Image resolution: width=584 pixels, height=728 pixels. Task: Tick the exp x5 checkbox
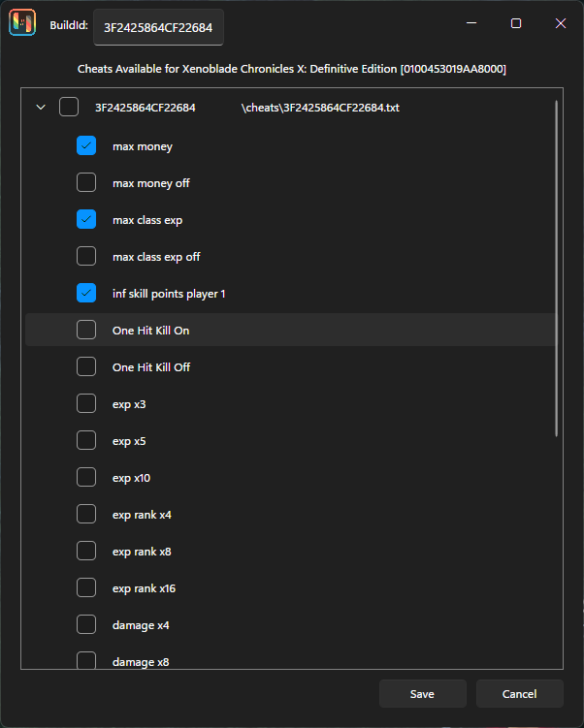(x=86, y=440)
